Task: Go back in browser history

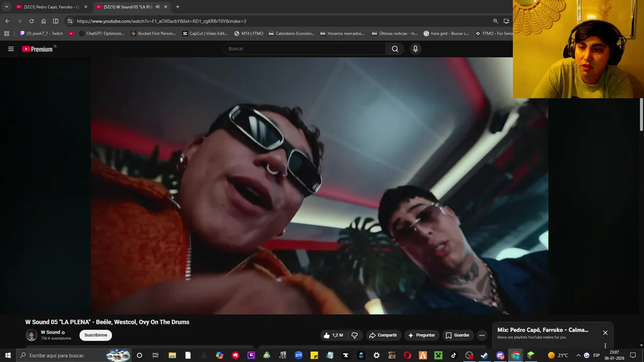Action: (x=7, y=21)
